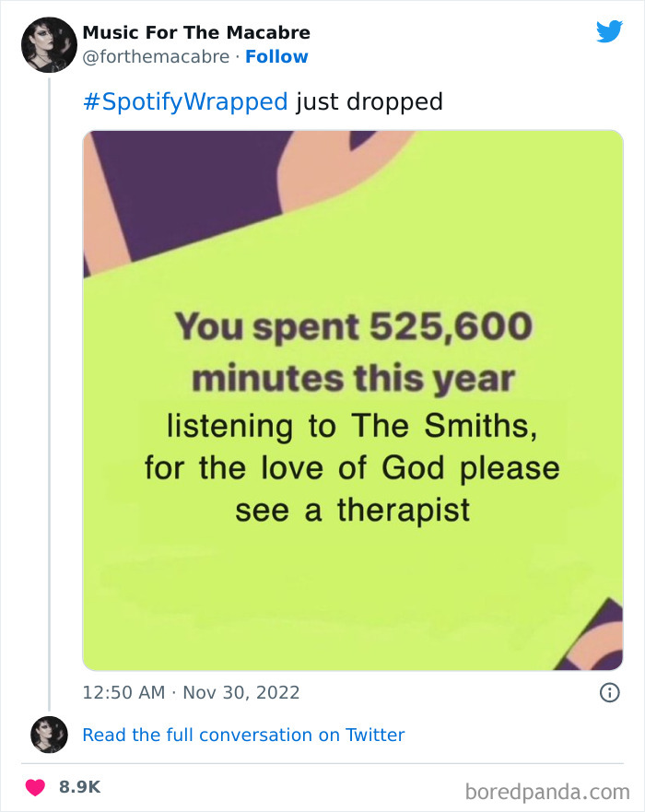Click the circled 'i' on the tweet footer

(612, 693)
